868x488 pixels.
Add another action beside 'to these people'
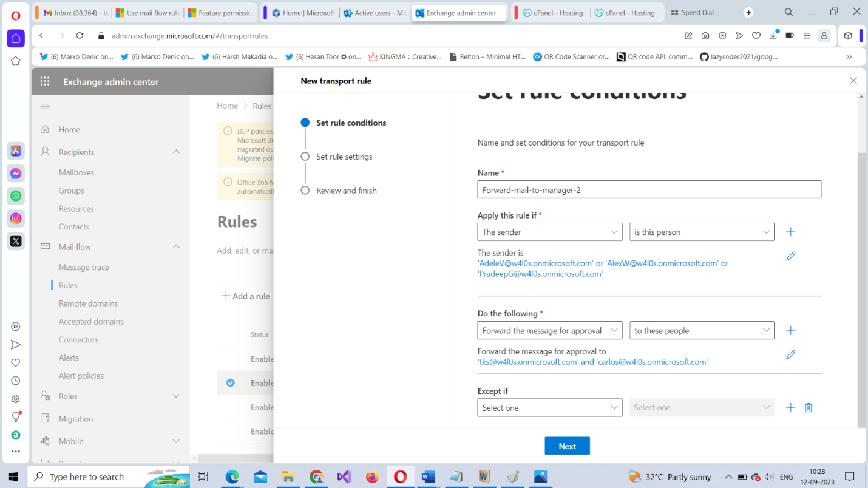(x=790, y=330)
